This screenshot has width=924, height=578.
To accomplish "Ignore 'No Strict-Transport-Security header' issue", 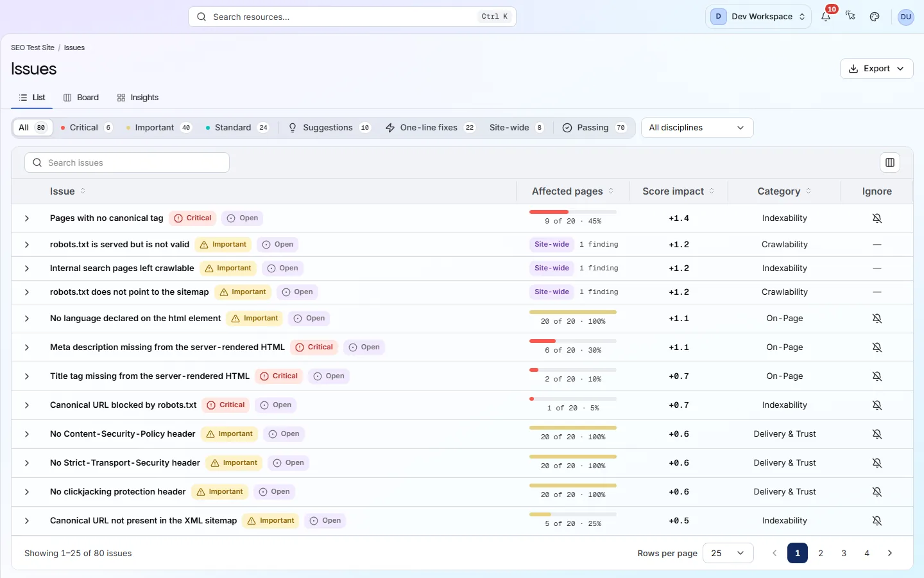I will 877,463.
